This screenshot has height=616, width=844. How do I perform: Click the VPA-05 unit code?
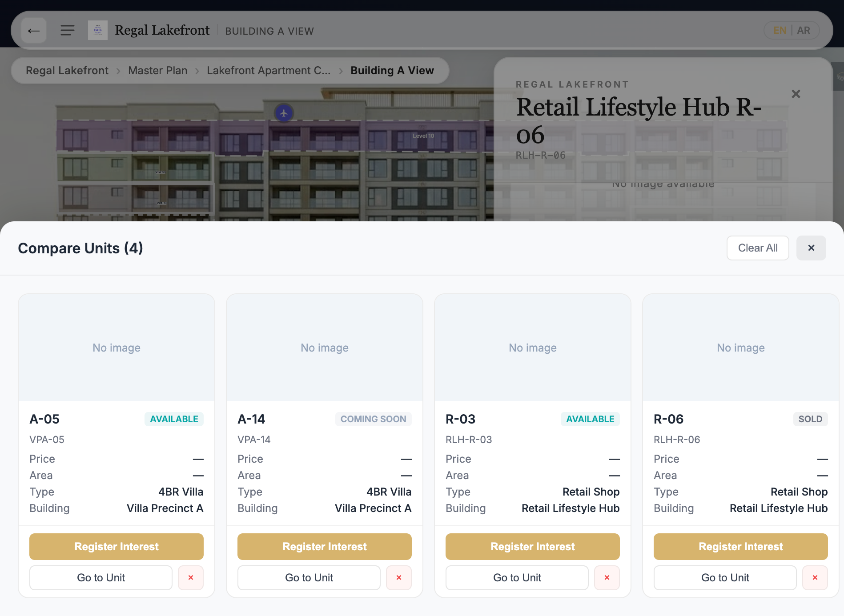(47, 440)
